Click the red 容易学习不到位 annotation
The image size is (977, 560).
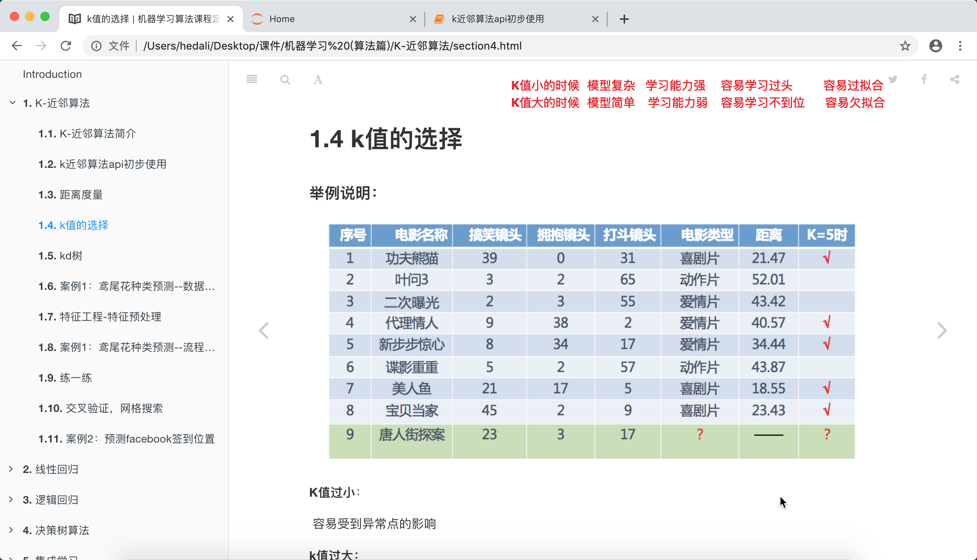pos(762,102)
